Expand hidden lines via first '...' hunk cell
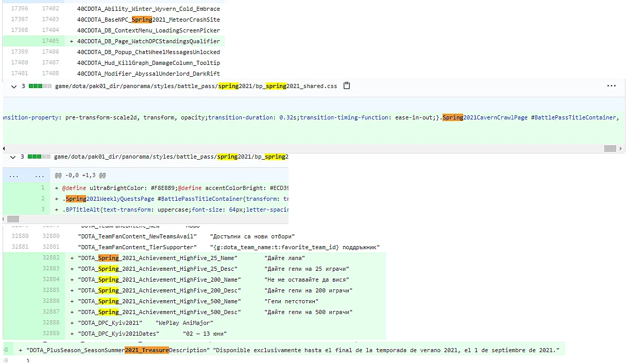This screenshot has height=364, width=627. click(x=14, y=175)
